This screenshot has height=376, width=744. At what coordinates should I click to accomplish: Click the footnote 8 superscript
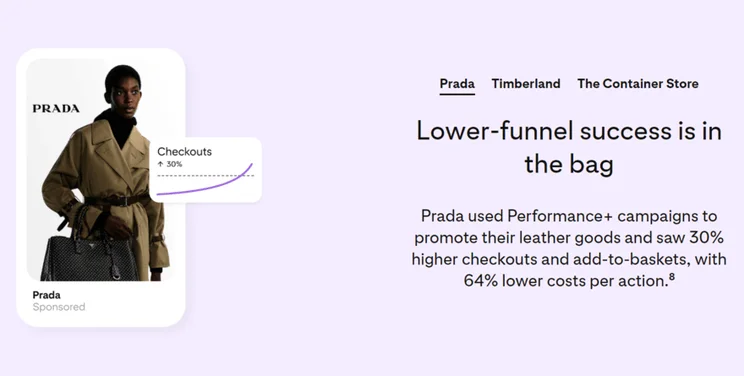click(671, 277)
